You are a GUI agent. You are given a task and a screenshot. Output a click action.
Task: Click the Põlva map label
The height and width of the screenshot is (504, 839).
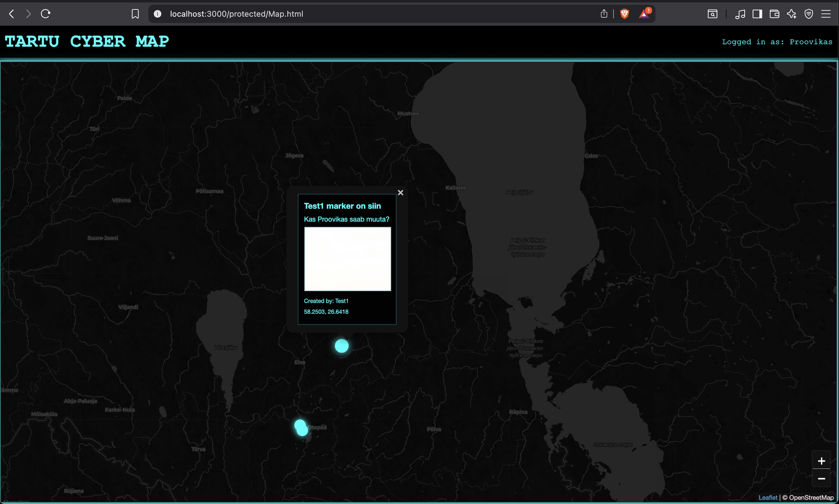coord(434,429)
